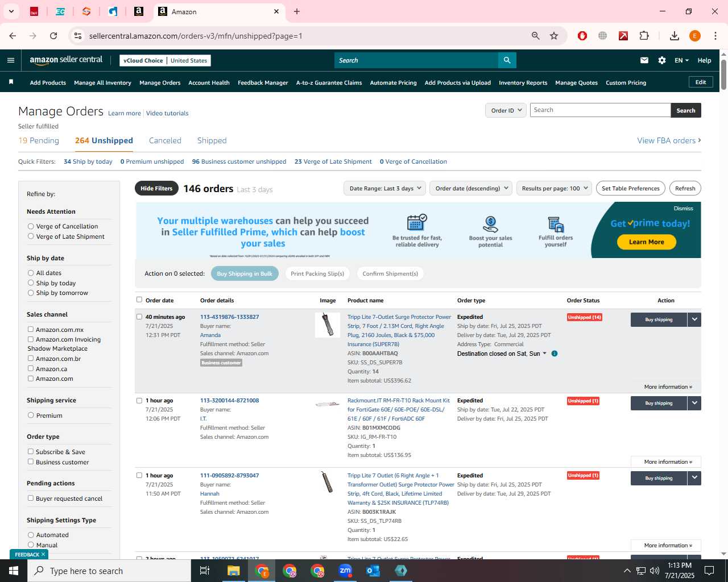This screenshot has height=582, width=728.
Task: Click the zoom magnifier icon in the address bar
Action: pyautogui.click(x=535, y=36)
